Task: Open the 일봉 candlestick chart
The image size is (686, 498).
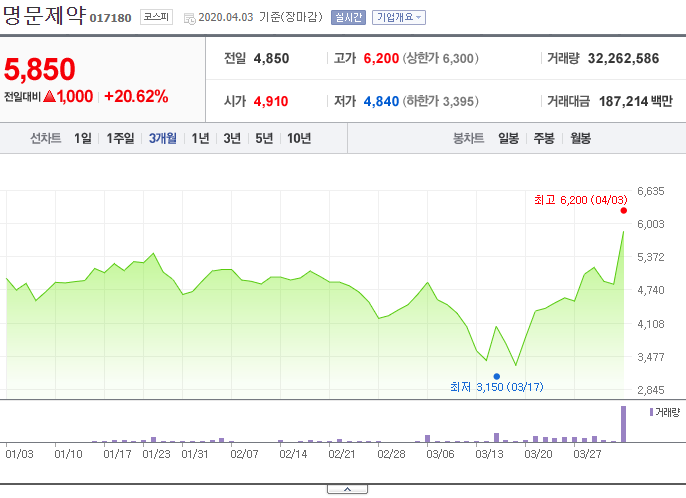Action: (x=508, y=138)
